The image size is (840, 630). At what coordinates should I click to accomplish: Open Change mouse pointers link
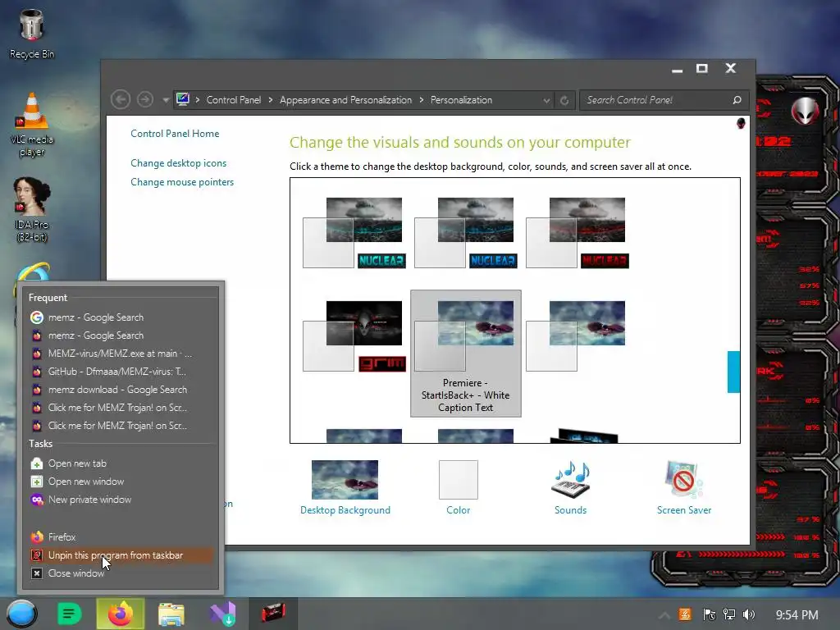[x=182, y=182]
